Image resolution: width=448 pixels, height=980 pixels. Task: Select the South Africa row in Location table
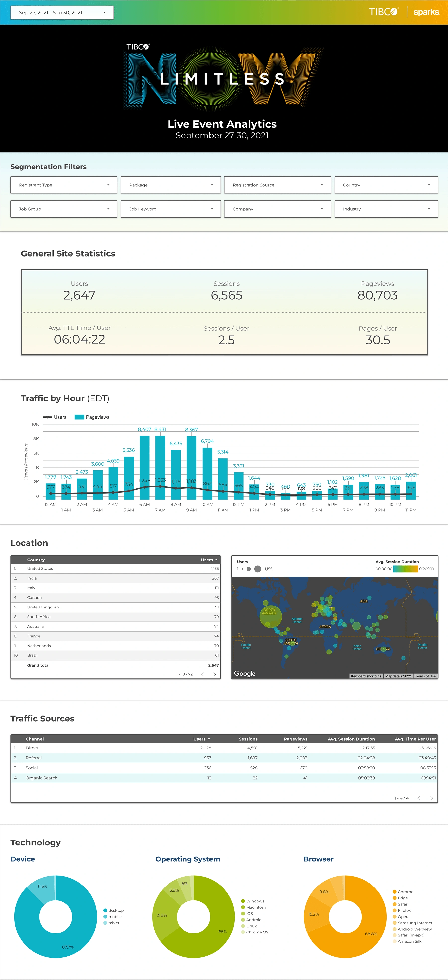[x=116, y=617]
